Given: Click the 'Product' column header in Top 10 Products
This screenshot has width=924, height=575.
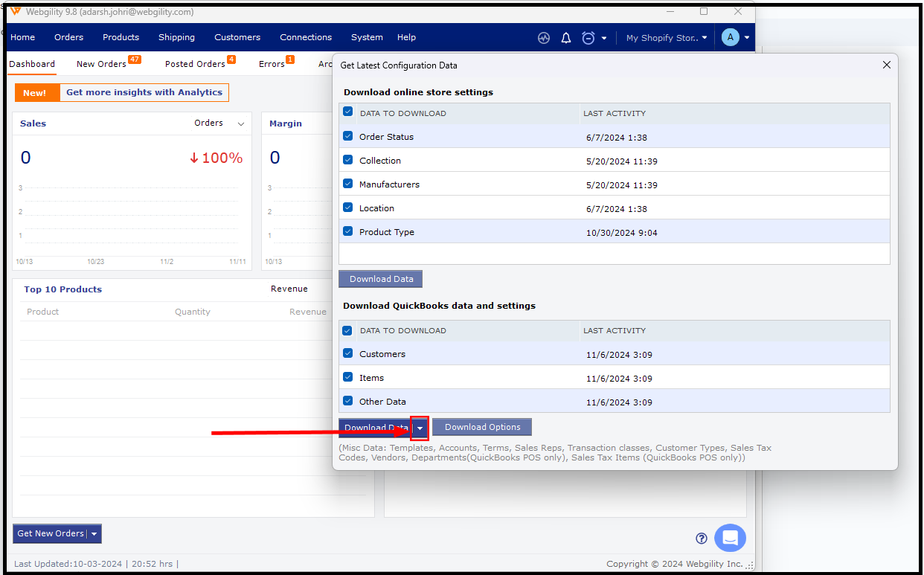Looking at the screenshot, I should tap(43, 312).
